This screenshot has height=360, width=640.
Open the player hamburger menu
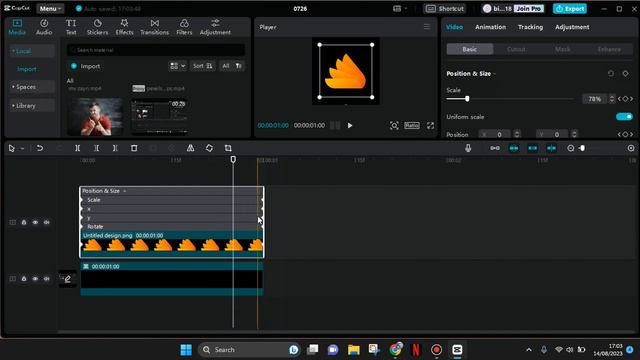427,27
